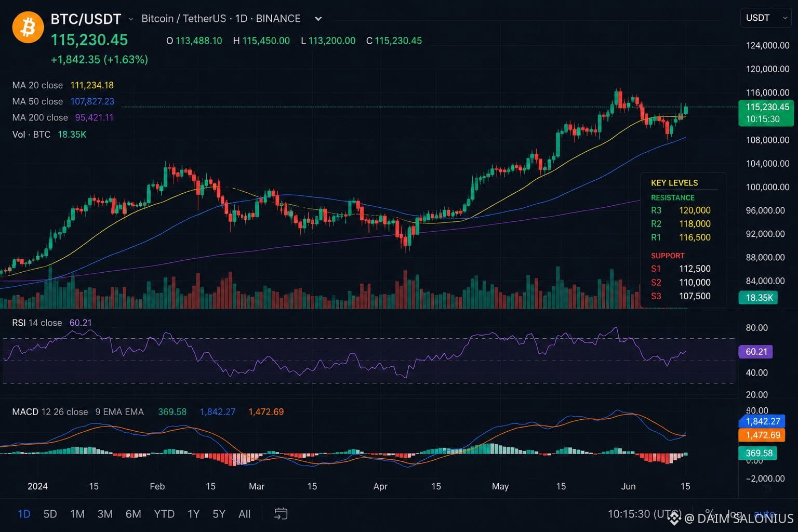Open the USDT currency dropdown
Screen dimensions: 798x532
[x=766, y=18]
